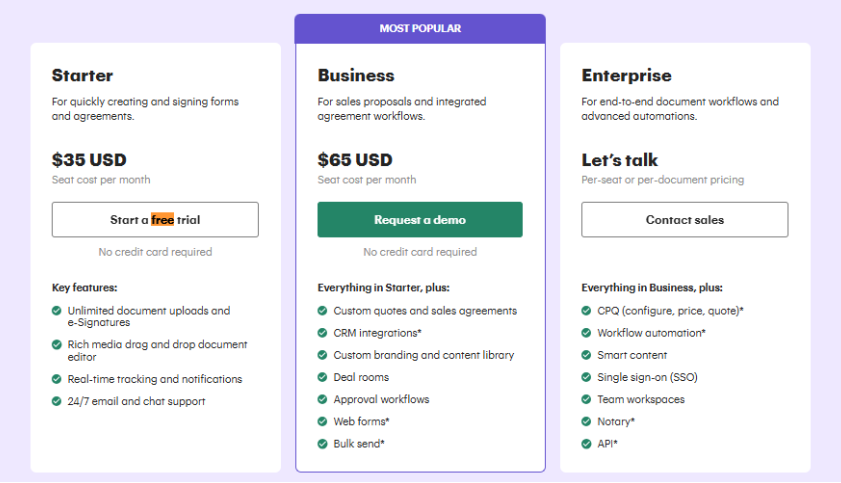Select the MOST POPULAR banner
Image resolution: width=841 pixels, height=483 pixels.
coord(420,29)
